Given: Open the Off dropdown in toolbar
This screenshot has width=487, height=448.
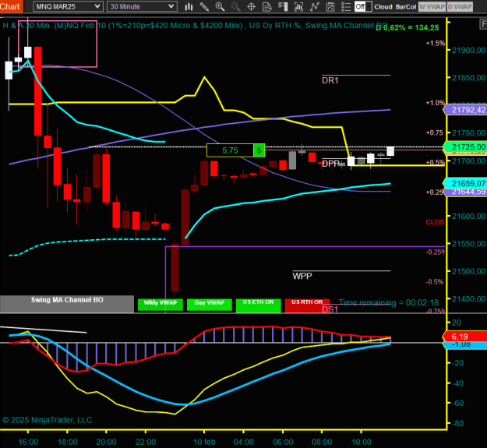Looking at the screenshot, I should (363, 6).
